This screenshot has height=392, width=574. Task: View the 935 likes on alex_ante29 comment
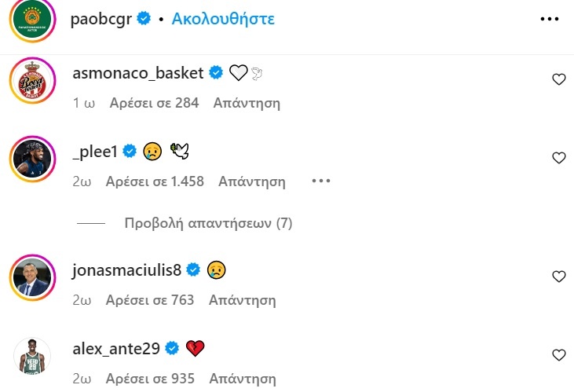[x=152, y=379]
